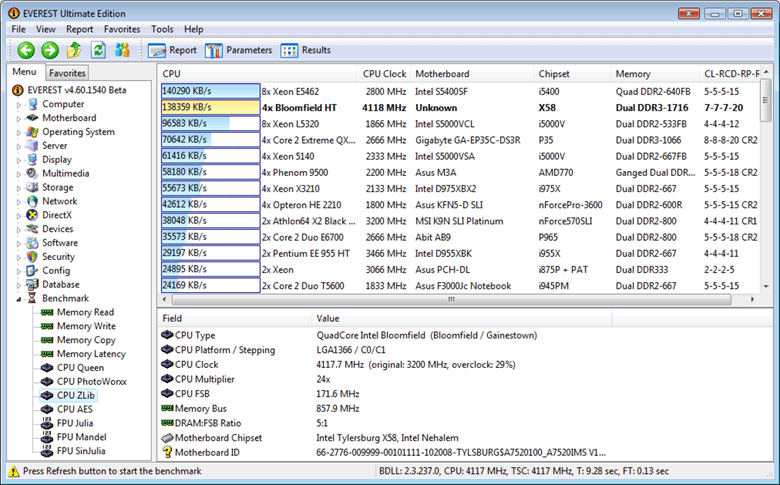
Task: Switch to the Favorites tab
Action: [x=67, y=73]
